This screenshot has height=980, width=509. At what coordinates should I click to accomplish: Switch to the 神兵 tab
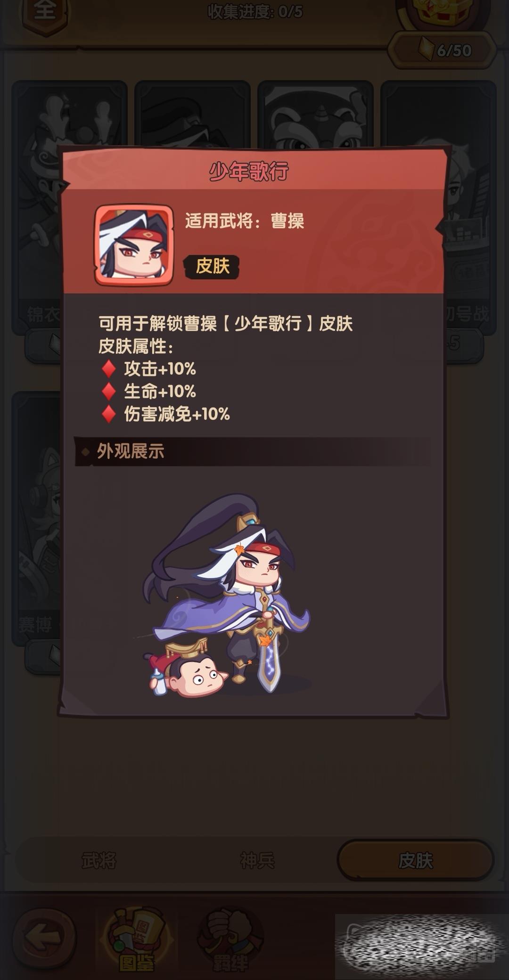[x=257, y=860]
